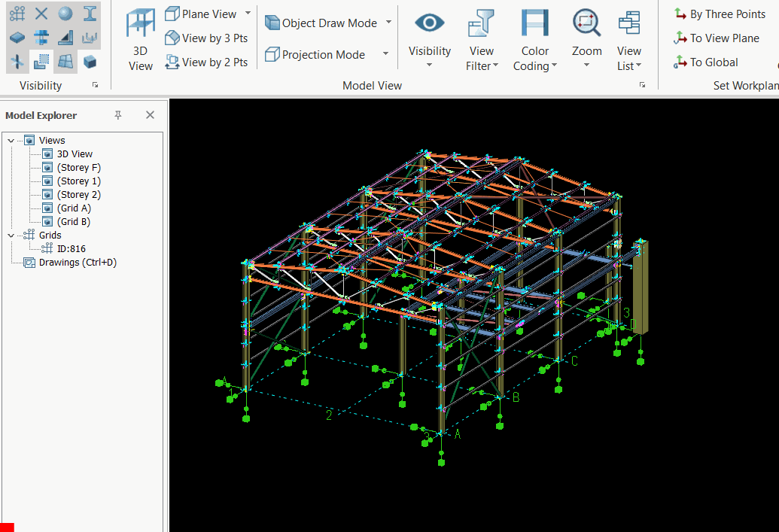
Task: Open the View List icon
Action: coord(628,23)
